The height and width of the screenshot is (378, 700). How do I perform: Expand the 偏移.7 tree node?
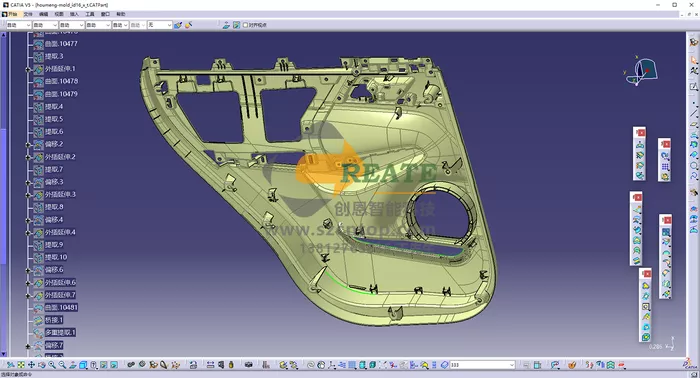[28, 346]
